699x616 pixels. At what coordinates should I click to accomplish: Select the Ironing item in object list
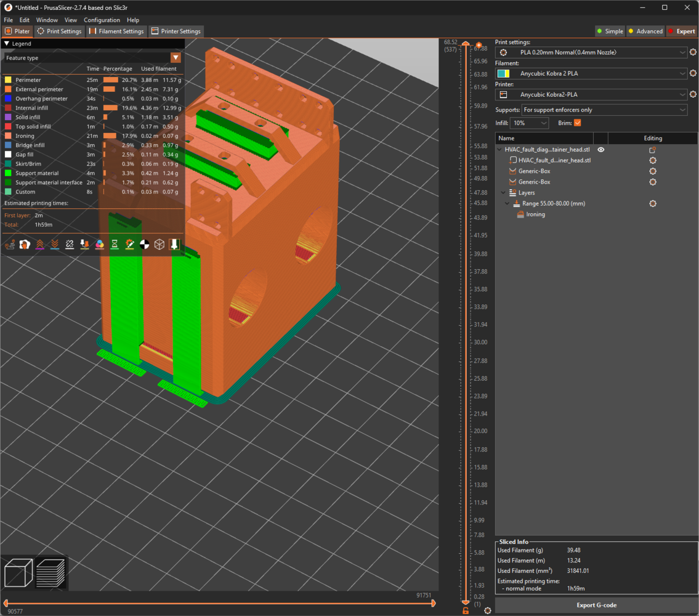535,214
